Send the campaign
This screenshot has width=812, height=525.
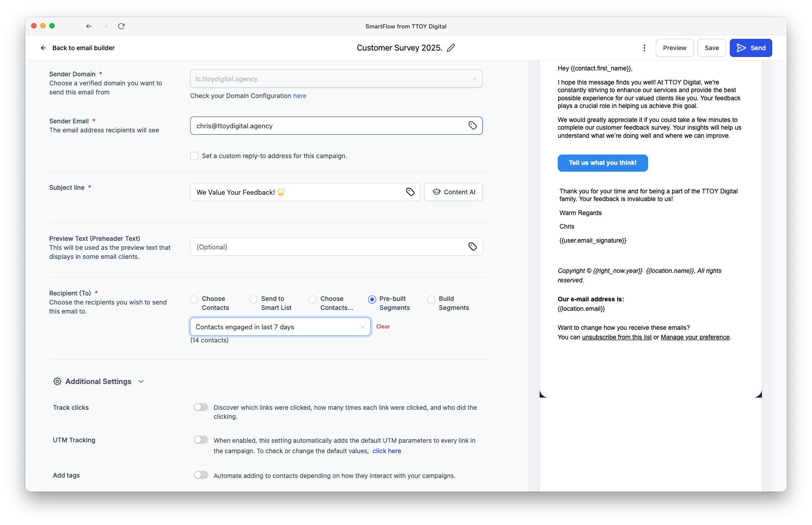point(751,47)
